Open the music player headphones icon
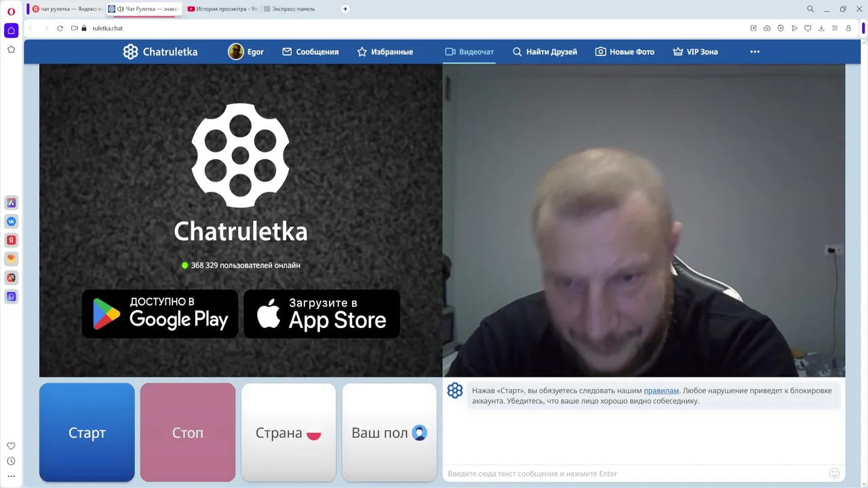 tap(11, 296)
